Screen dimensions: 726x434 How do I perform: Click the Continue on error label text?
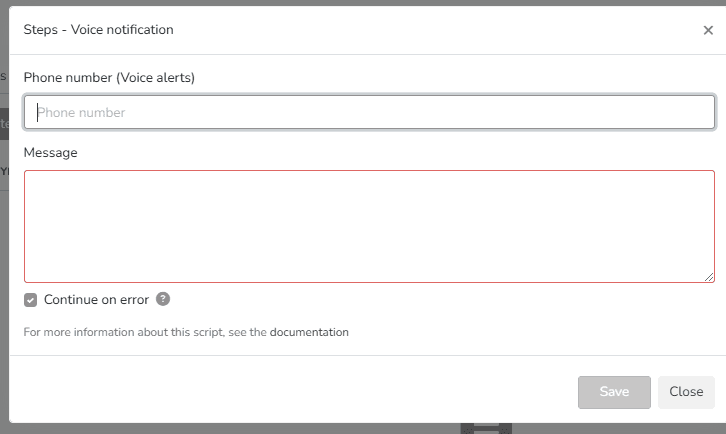click(96, 300)
